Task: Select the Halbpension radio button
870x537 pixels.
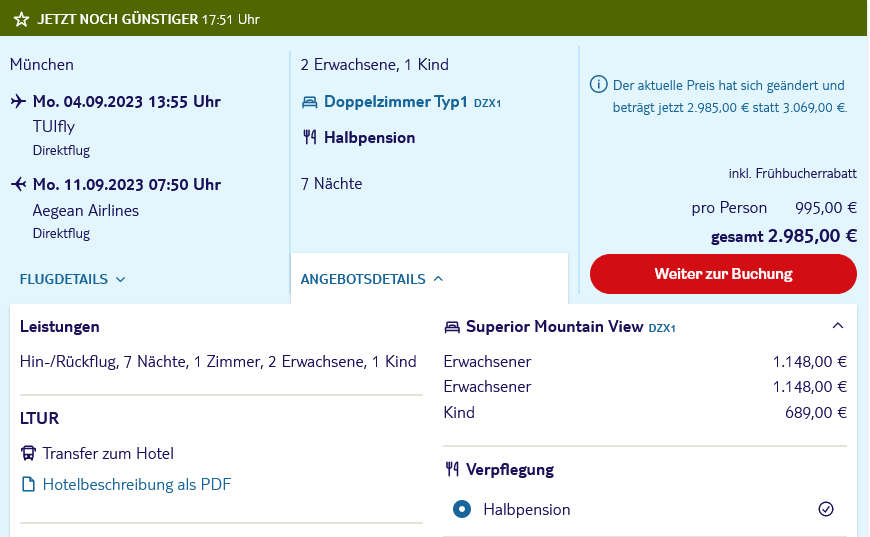Action: coord(462,509)
